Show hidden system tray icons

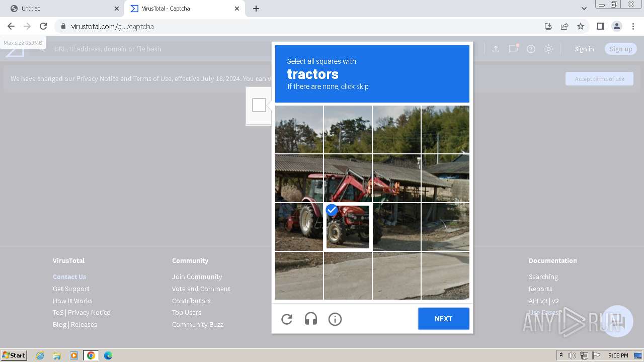tap(561, 355)
